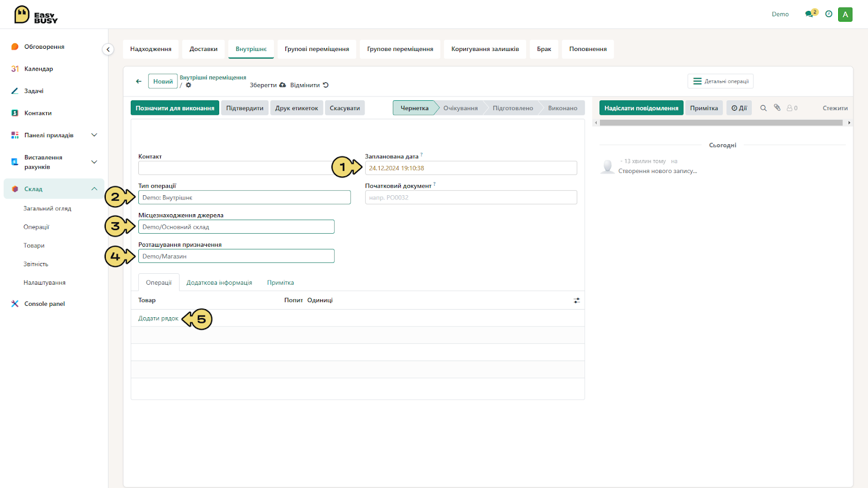Click the Додати рядок link
The width and height of the screenshot is (868, 488).
(x=158, y=318)
